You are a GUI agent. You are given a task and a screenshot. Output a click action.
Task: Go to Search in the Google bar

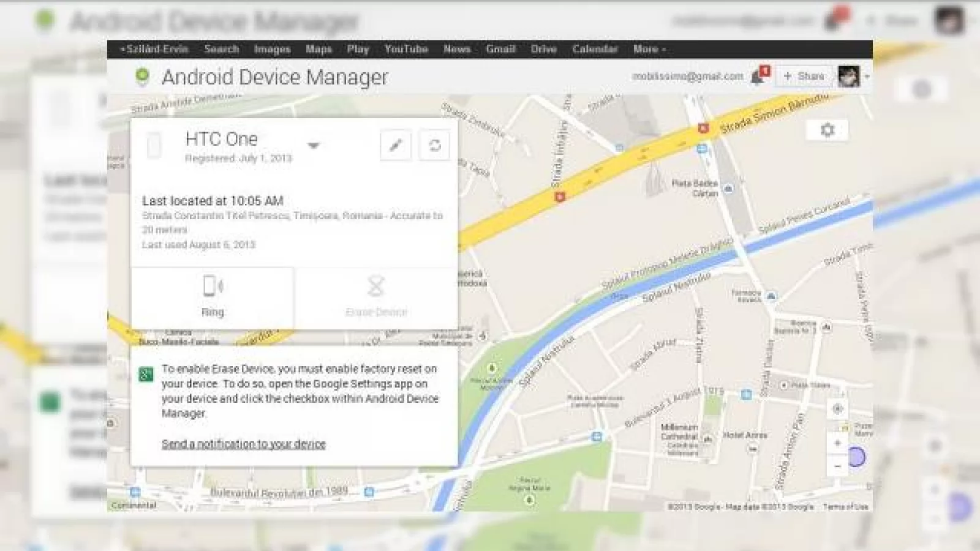(x=222, y=49)
